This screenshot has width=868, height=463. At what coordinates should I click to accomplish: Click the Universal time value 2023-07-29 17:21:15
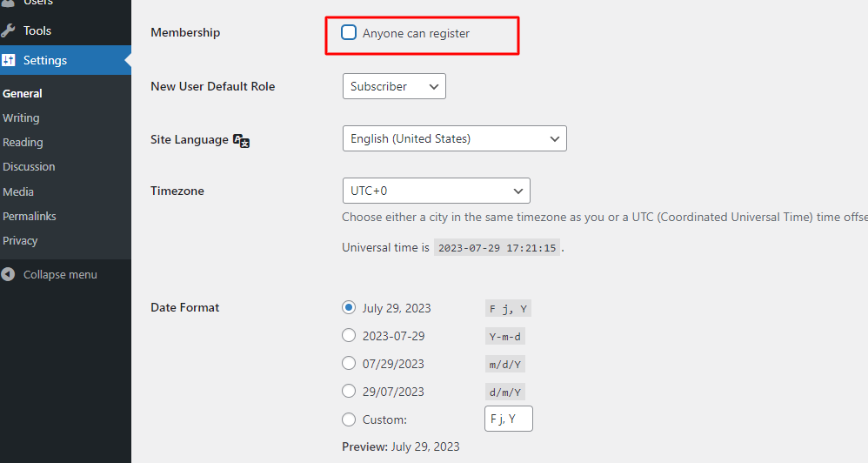[497, 247]
